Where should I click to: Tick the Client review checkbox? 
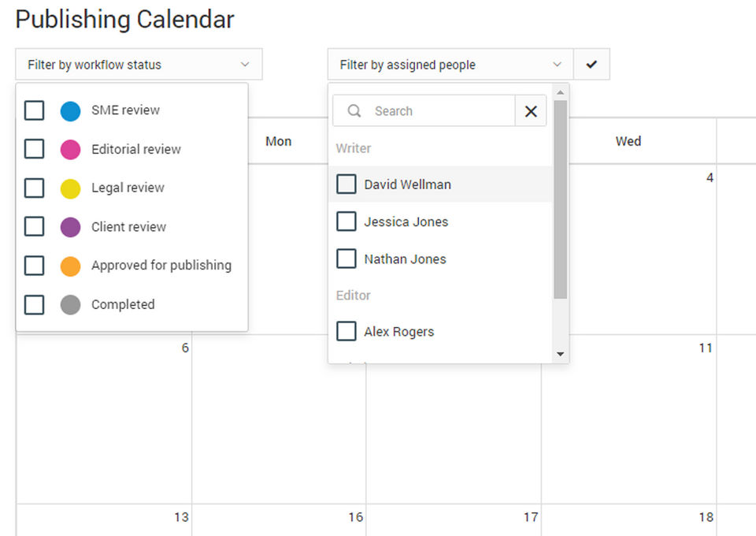coord(34,226)
